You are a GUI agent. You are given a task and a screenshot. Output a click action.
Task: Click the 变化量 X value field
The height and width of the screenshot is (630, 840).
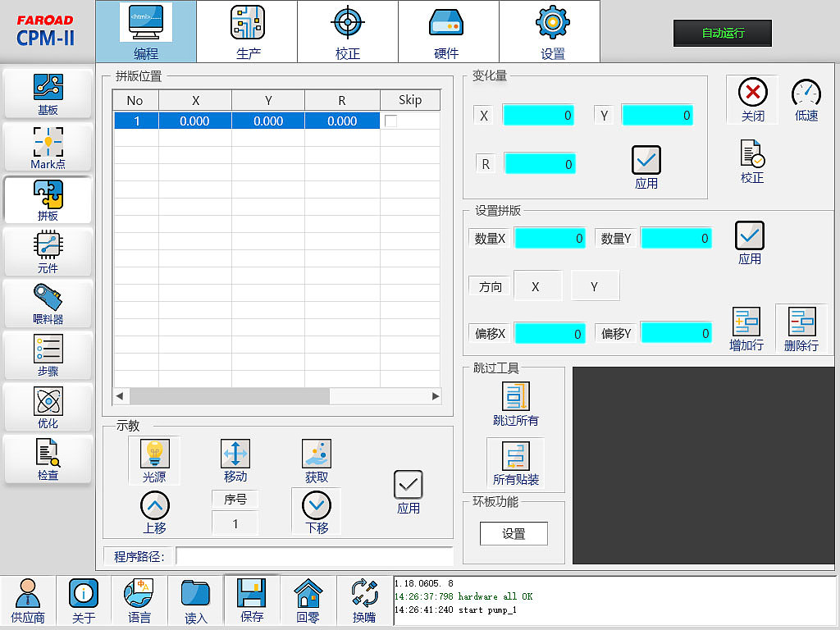coord(538,115)
